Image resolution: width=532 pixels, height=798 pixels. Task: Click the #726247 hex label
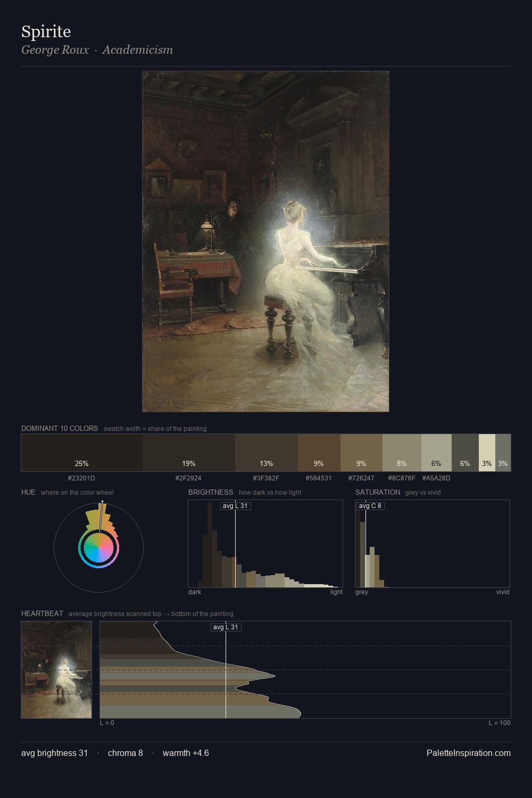click(x=361, y=478)
